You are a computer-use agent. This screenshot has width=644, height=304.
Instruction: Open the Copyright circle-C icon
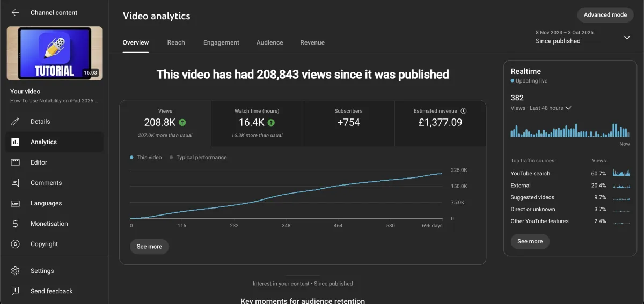pyautogui.click(x=16, y=244)
